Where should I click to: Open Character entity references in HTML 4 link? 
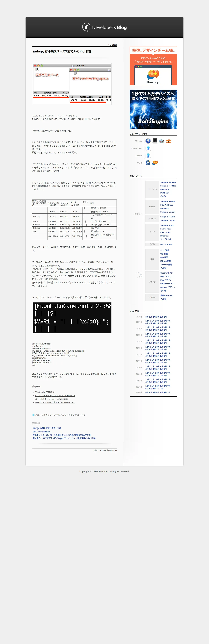click(55, 395)
